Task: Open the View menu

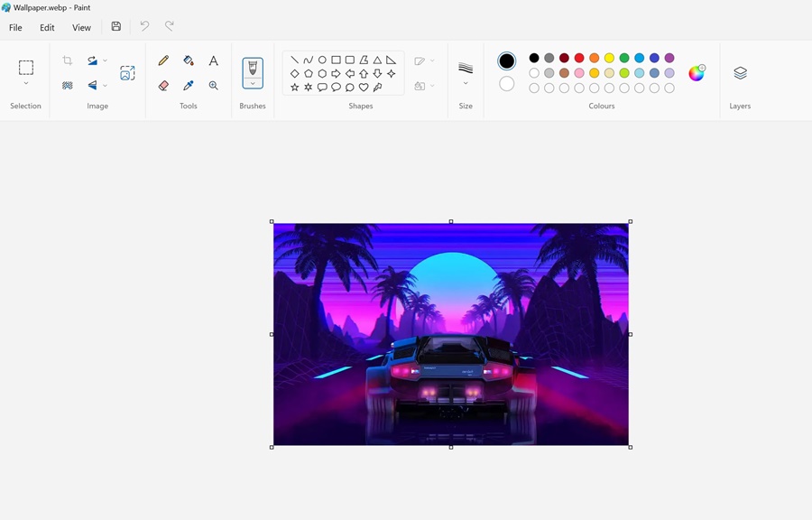Action: coord(81,27)
